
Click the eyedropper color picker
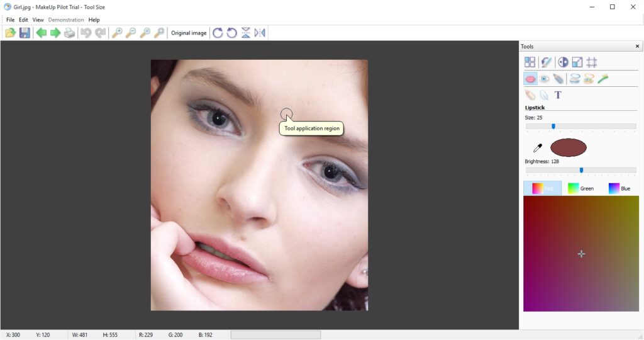tap(538, 148)
